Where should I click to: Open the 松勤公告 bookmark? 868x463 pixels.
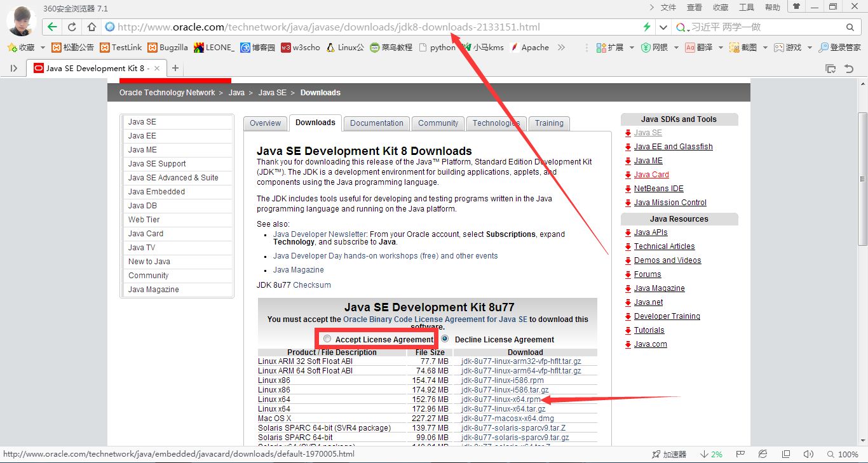72,48
